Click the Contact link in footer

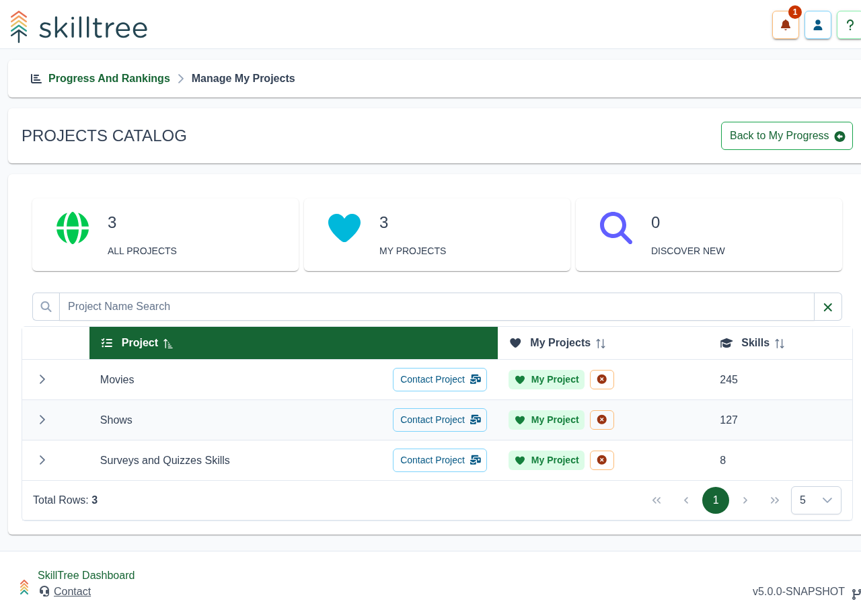coord(72,592)
